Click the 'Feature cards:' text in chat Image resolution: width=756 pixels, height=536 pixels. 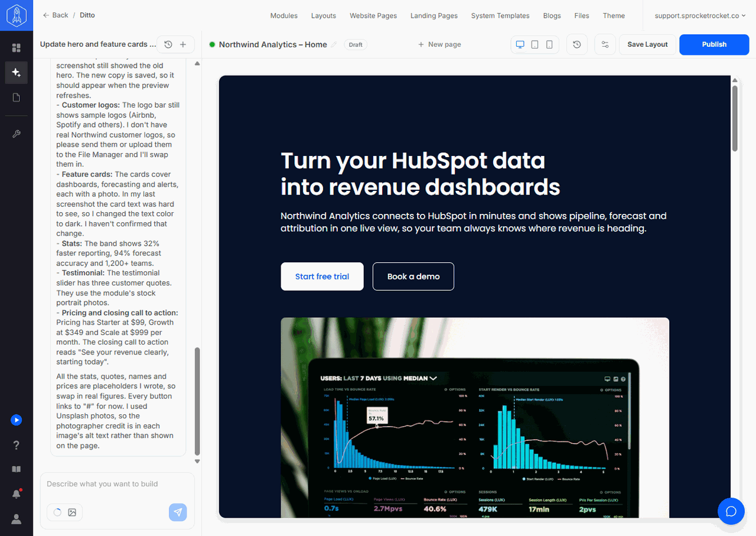(x=87, y=174)
